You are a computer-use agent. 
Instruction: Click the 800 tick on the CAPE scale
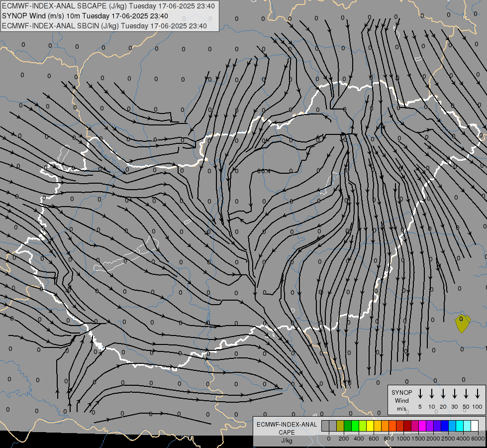(x=389, y=439)
